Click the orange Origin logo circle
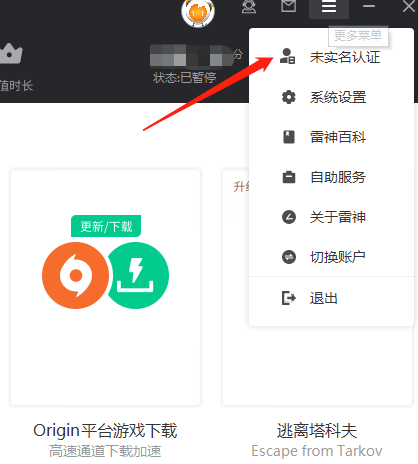This screenshot has height=464, width=418. (x=75, y=275)
